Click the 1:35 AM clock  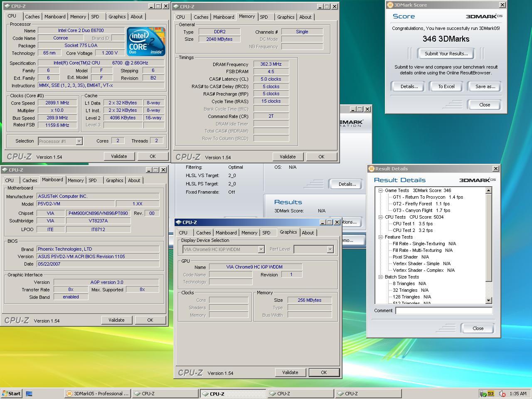pos(517,394)
